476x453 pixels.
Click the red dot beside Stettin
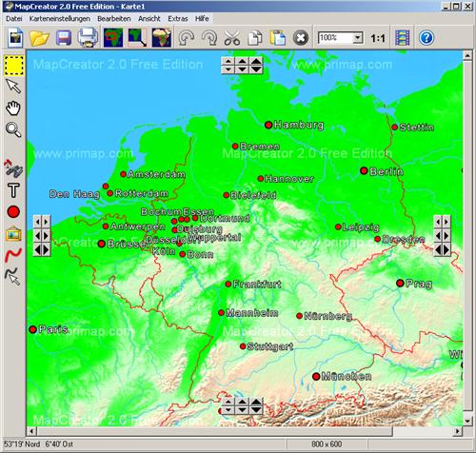(395, 128)
